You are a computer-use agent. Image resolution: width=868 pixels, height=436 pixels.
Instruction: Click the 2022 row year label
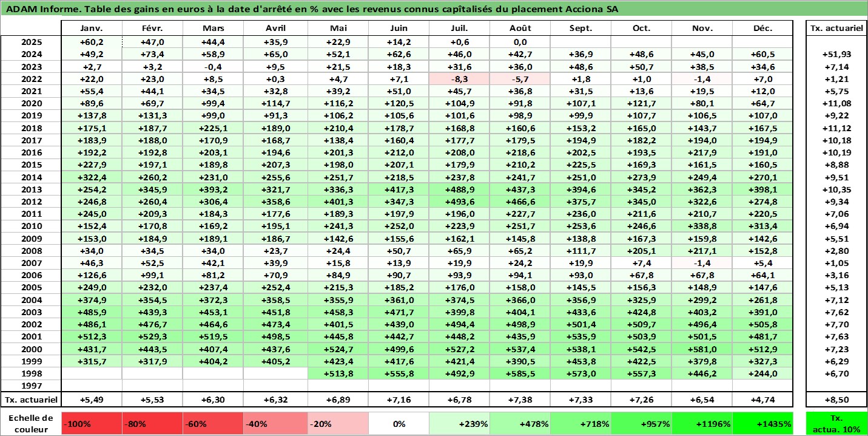click(31, 79)
